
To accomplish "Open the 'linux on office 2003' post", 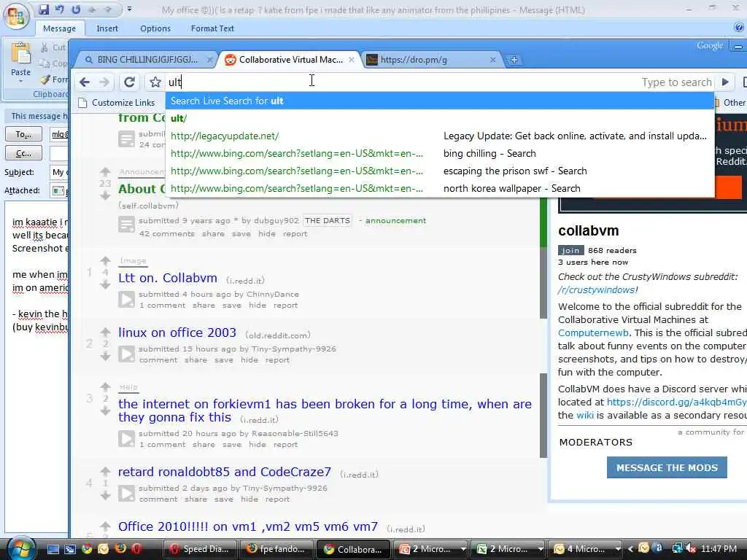I will (177, 332).
